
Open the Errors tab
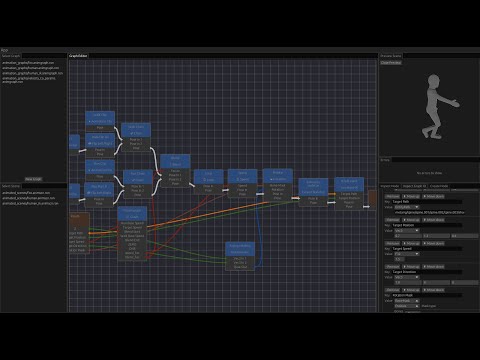pyautogui.click(x=385, y=160)
